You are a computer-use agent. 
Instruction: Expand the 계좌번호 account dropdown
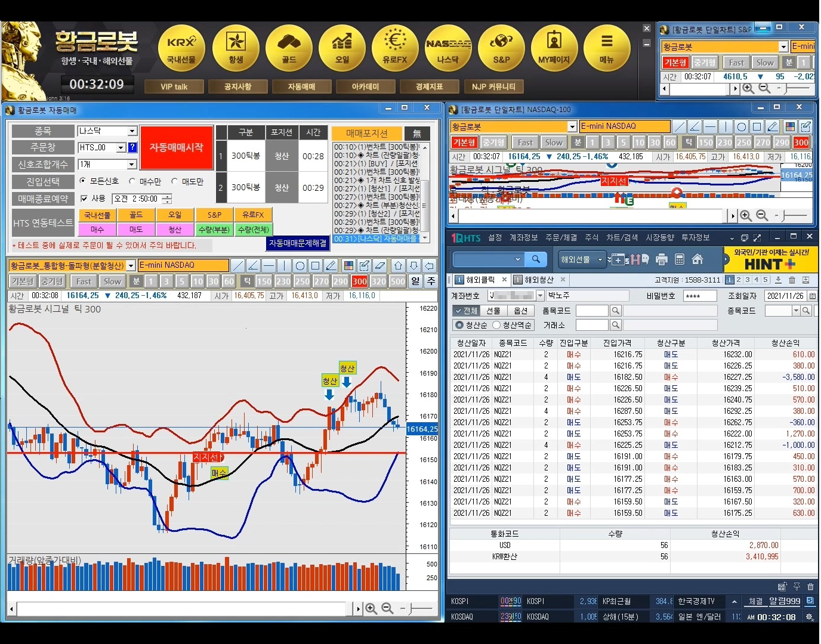point(541,295)
